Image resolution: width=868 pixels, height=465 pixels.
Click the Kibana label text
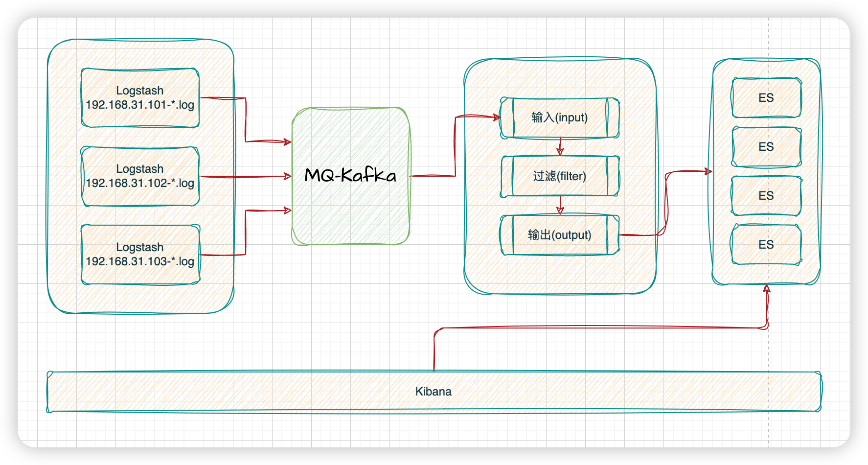(434, 392)
